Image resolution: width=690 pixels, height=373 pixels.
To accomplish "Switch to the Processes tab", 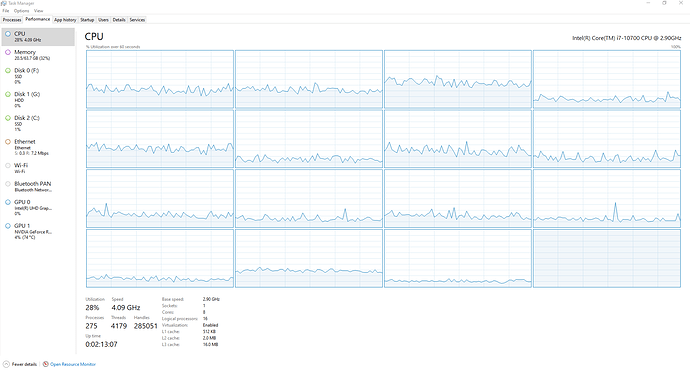I will [x=12, y=20].
